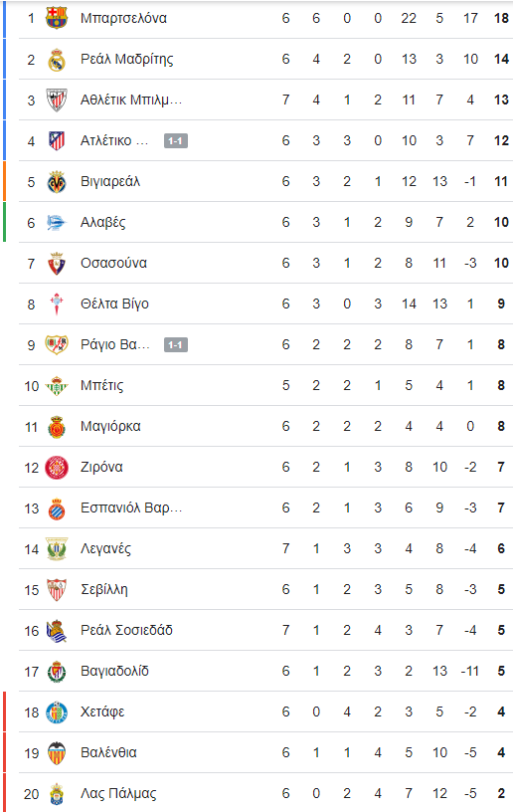Click the Las Palmas crest icon
513x812 pixels.
57,794
